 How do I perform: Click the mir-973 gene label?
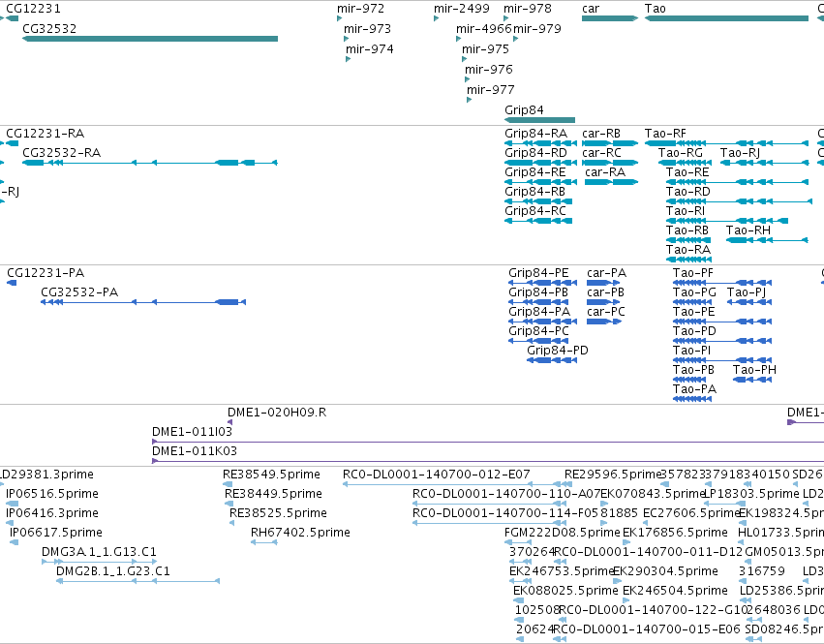pos(367,28)
